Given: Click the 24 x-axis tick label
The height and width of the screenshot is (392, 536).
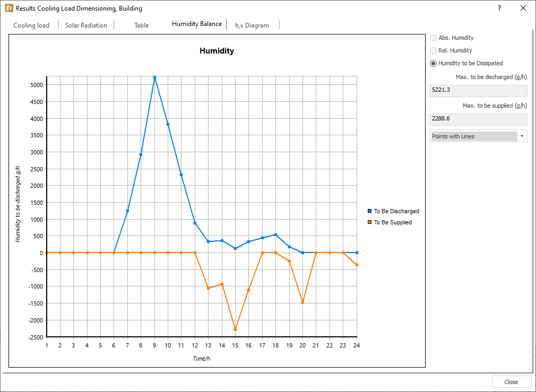Looking at the screenshot, I should (357, 345).
